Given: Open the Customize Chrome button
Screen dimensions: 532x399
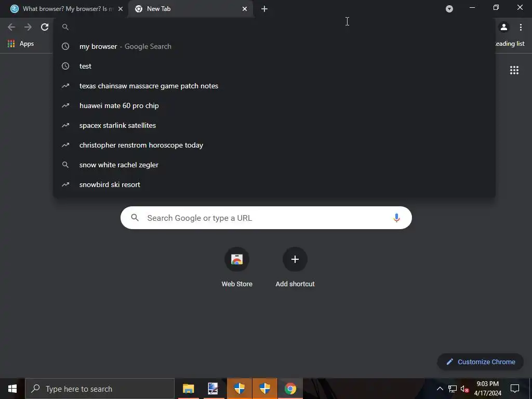Looking at the screenshot, I should (480, 362).
